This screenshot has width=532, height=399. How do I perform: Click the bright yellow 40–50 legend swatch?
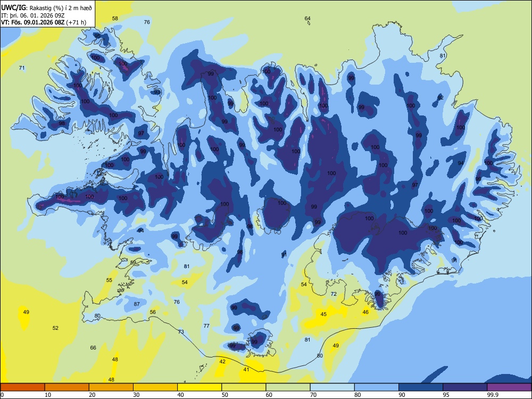pyautogui.click(x=199, y=387)
